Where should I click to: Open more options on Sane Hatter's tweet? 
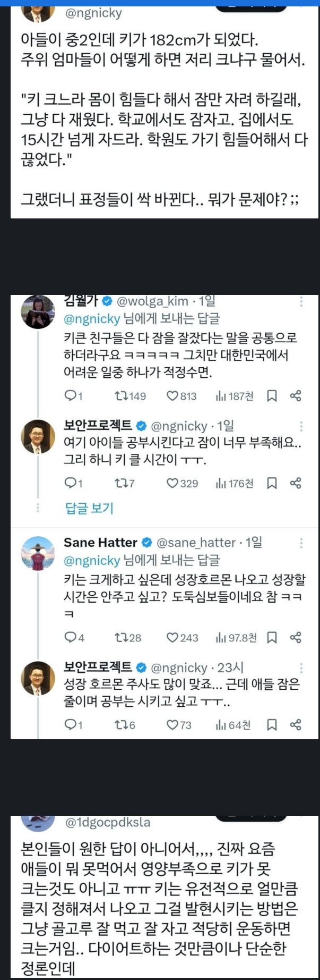point(301,543)
